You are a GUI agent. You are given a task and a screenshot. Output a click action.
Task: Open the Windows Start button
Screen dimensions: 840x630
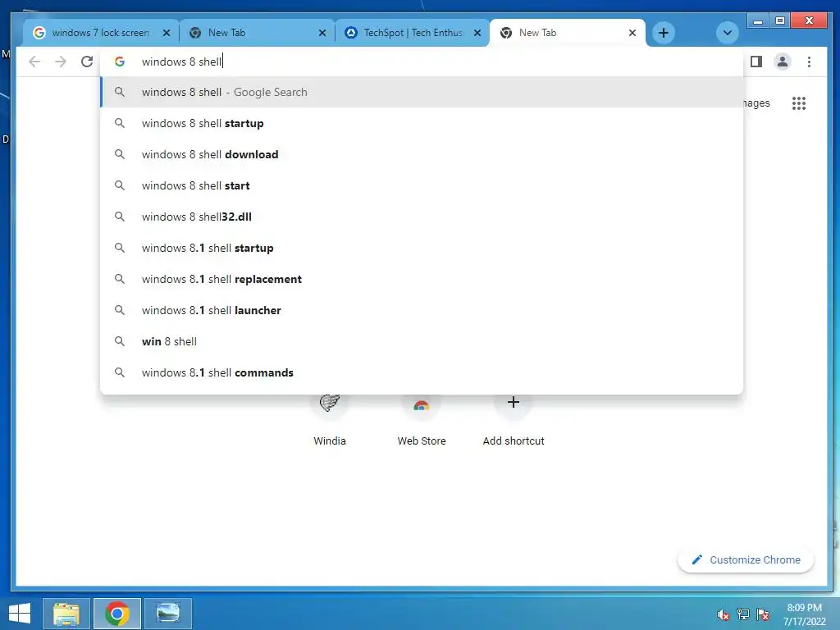[x=20, y=614]
